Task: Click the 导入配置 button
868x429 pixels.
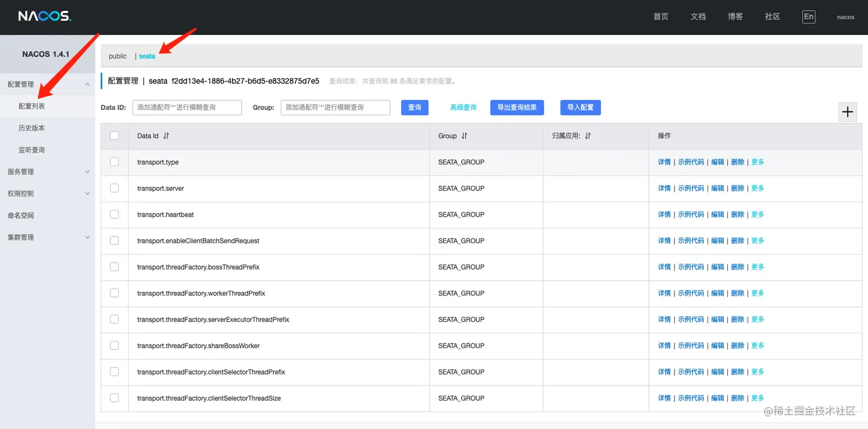Action: pyautogui.click(x=580, y=107)
